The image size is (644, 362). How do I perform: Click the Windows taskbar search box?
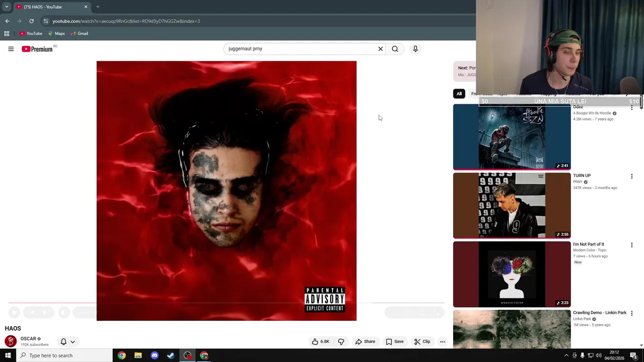point(64,355)
